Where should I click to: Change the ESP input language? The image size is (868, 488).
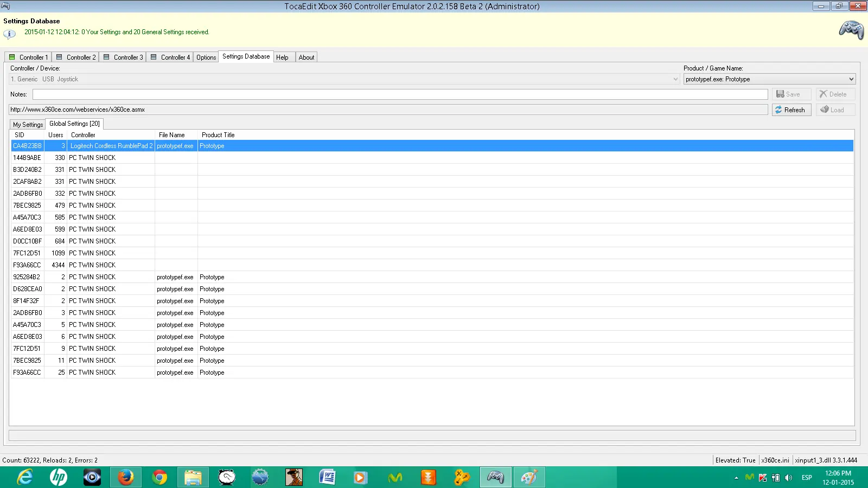point(807,478)
